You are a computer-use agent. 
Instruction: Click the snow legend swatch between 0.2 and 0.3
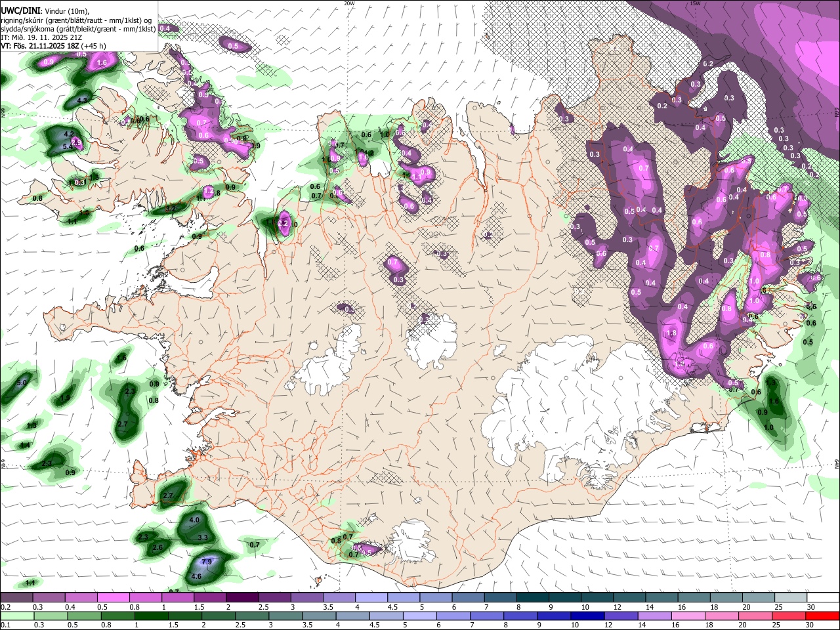[16, 598]
